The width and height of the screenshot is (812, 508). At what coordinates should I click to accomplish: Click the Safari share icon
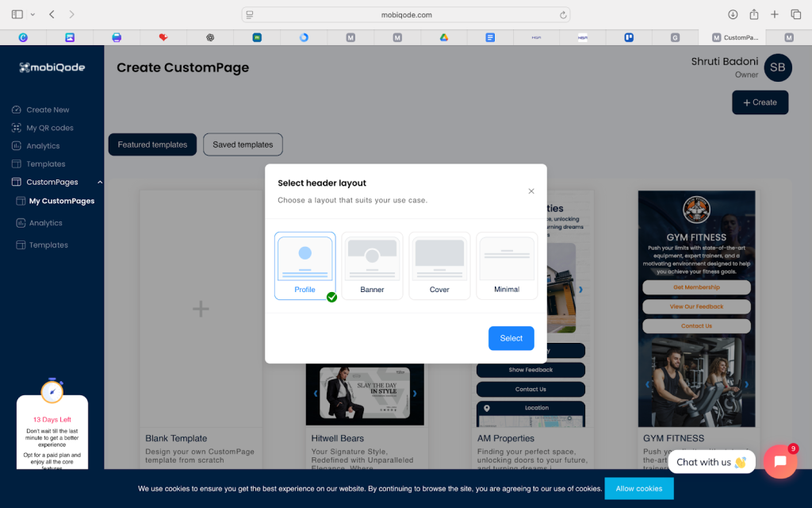(x=754, y=14)
